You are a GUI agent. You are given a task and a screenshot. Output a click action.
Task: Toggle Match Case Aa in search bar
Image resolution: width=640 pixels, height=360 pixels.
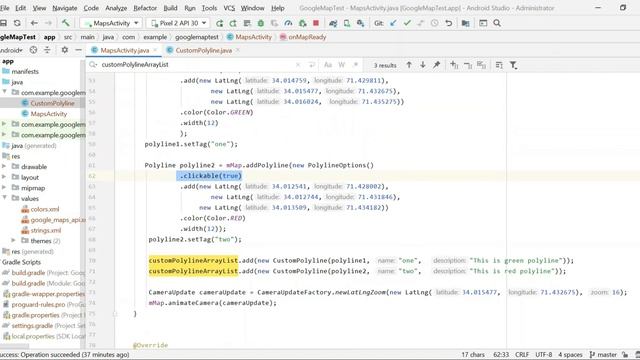[328, 64]
